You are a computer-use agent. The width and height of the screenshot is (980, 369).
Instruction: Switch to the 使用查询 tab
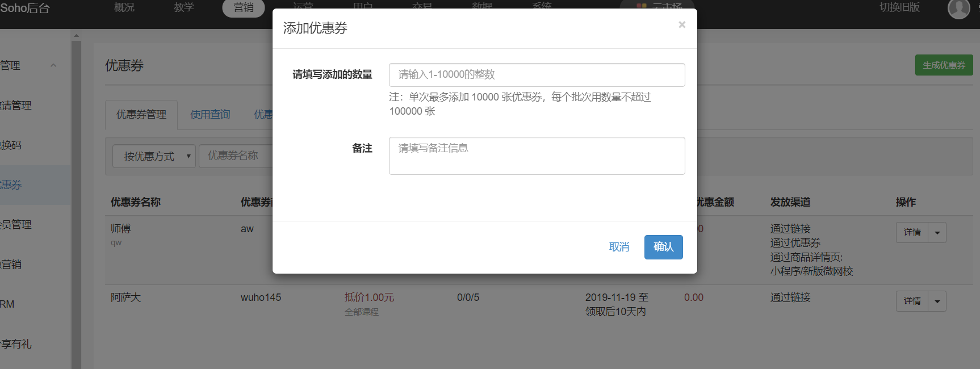pos(210,115)
